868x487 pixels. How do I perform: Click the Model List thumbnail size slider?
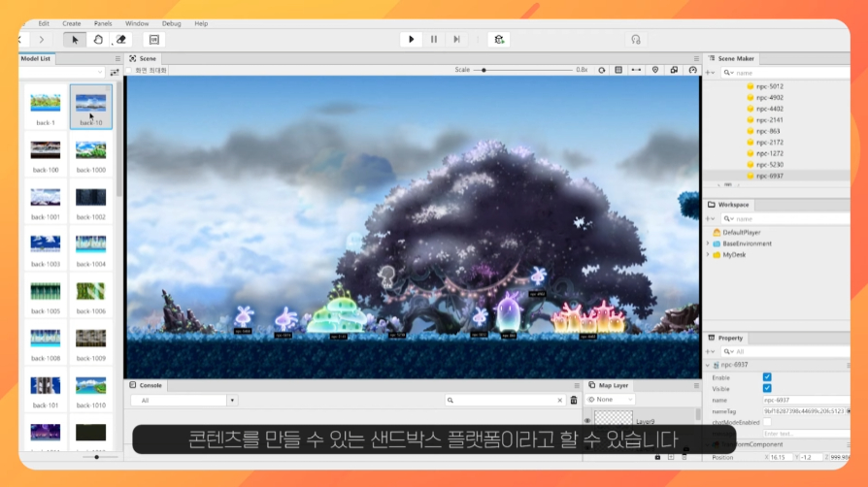(x=97, y=457)
